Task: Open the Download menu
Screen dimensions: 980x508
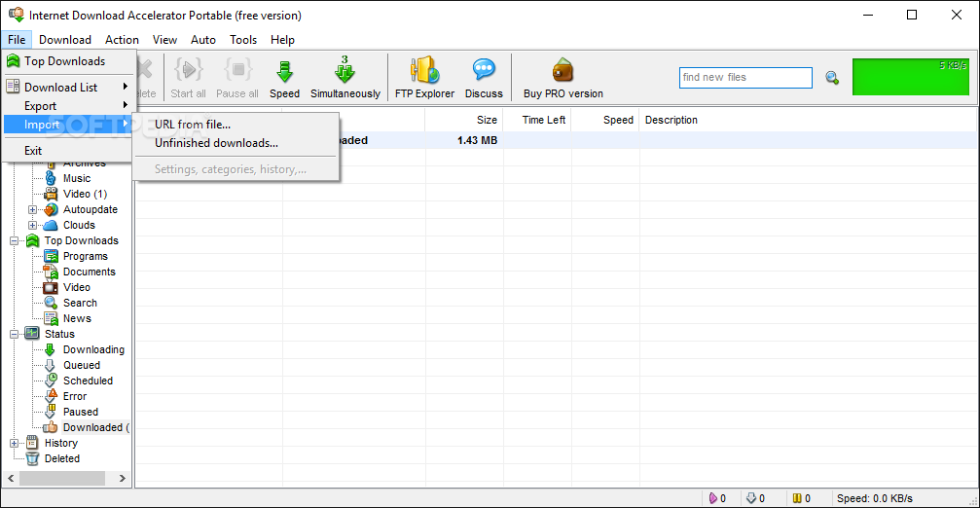Action: 65,39
